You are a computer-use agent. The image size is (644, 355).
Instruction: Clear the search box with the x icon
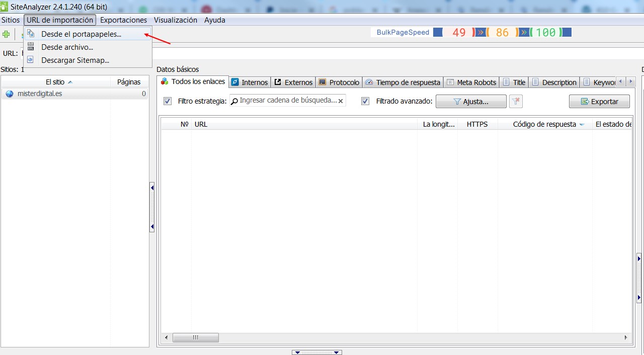tap(341, 101)
